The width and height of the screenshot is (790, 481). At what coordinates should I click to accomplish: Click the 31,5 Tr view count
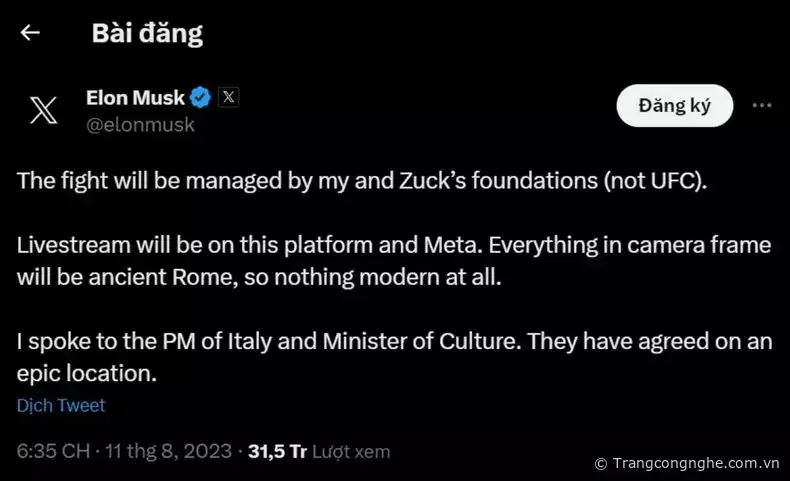(277, 451)
